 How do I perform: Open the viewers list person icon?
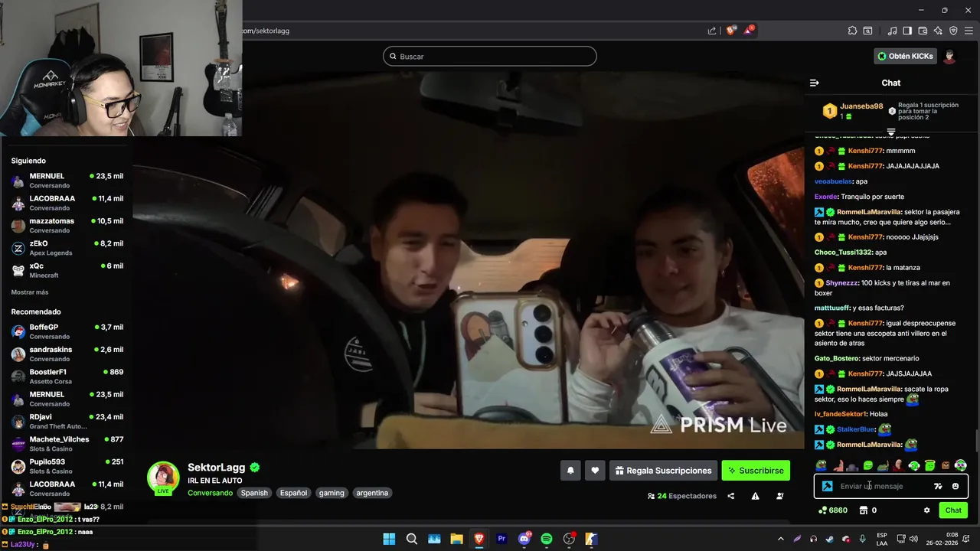click(x=780, y=496)
